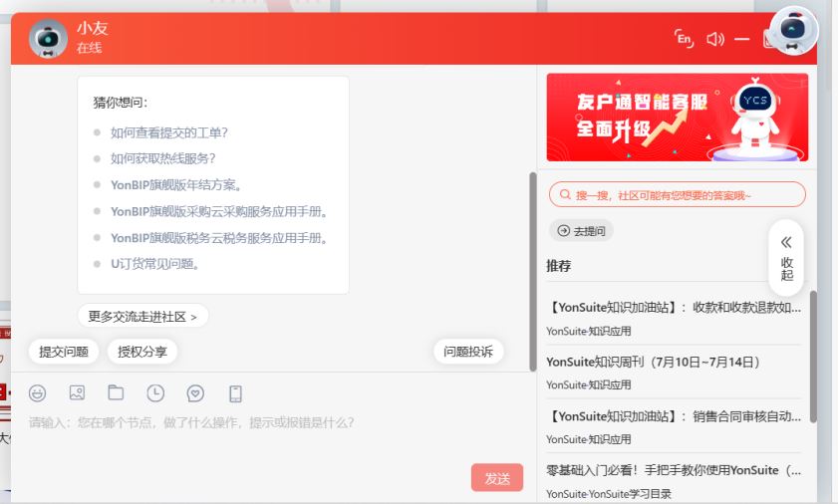Switch language with the En icon

[684, 39]
